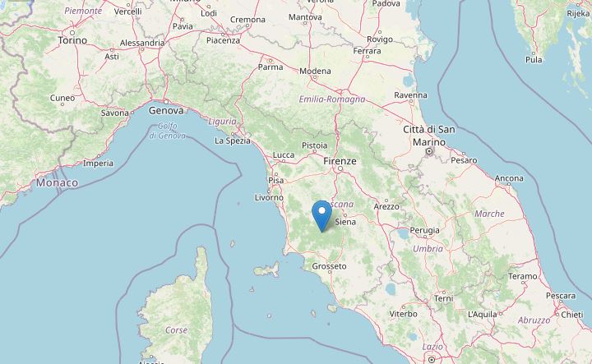
Task: Click the Monaco label on the coast
Action: point(57,183)
